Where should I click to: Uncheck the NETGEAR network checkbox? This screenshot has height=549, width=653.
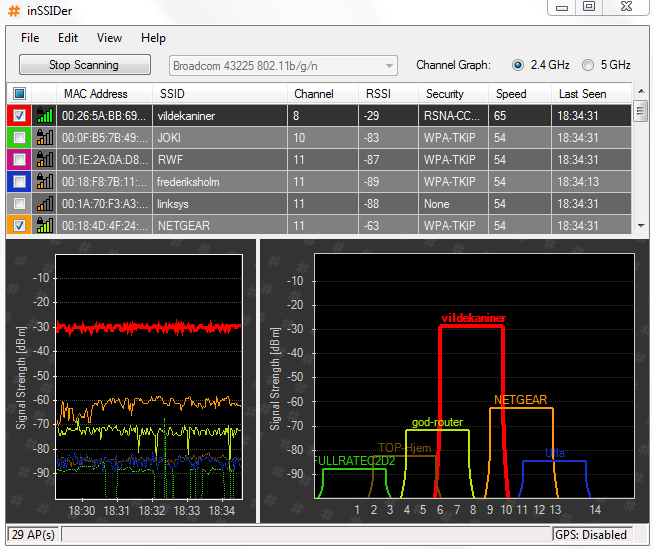(19, 225)
